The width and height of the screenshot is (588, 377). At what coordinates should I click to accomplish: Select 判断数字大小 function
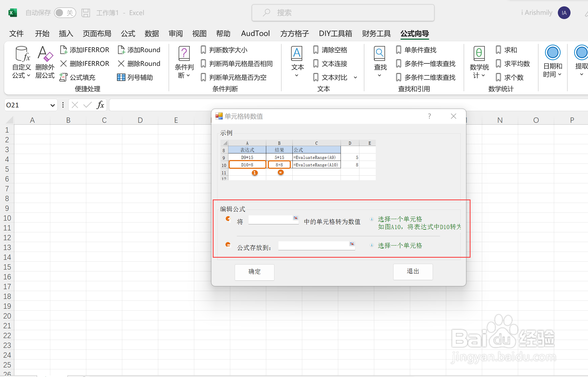[x=224, y=50]
